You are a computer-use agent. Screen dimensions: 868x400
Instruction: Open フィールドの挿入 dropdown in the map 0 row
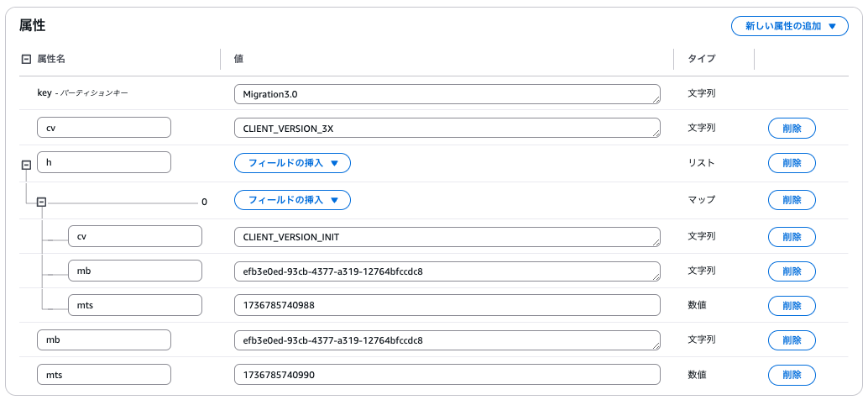click(x=292, y=200)
